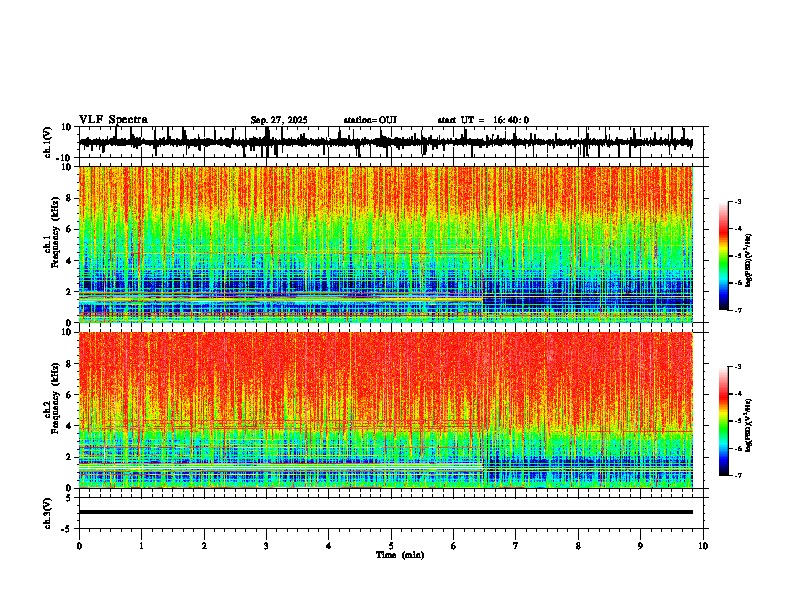Click the time axis tick label '3'
This screenshot has height=612, width=792.
pyautogui.click(x=266, y=546)
